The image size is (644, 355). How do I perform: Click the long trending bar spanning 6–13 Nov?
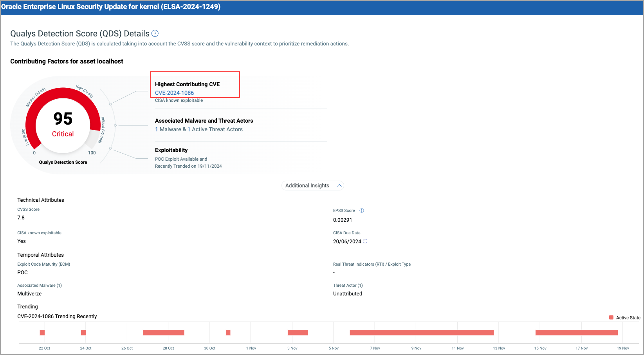(x=422, y=333)
